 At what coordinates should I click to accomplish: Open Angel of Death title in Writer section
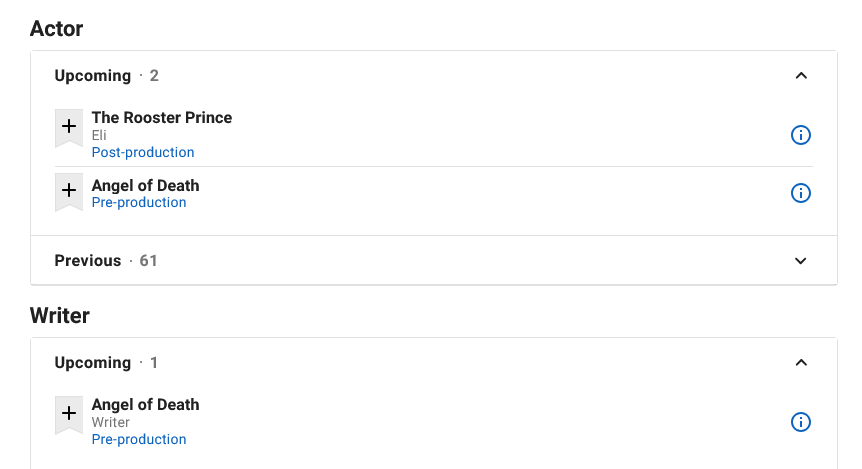coord(145,405)
